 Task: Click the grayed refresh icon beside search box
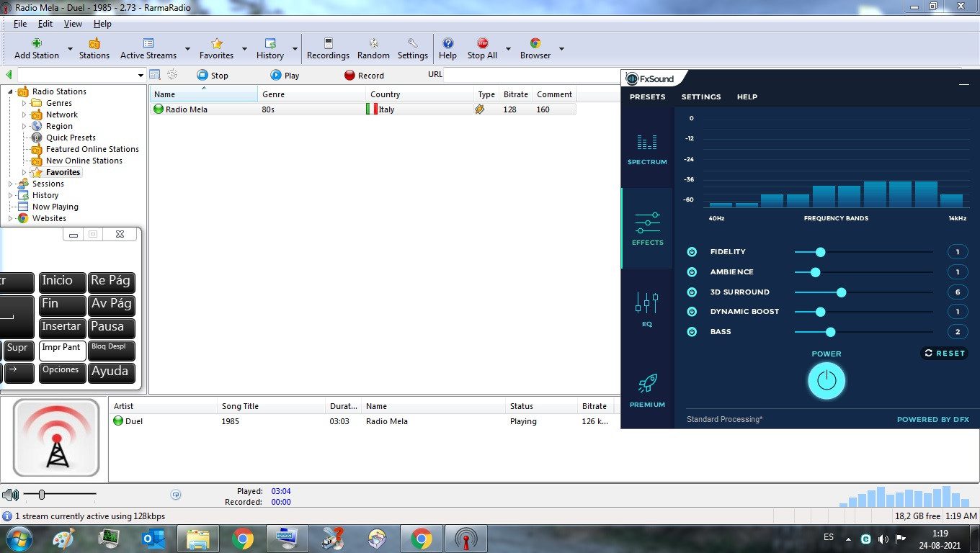click(172, 74)
